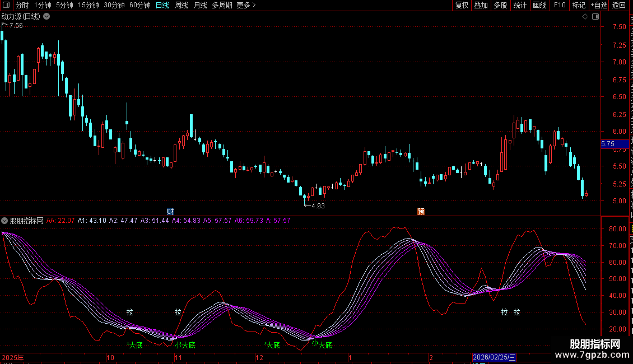Click the +自选 add to watchlist button
The width and height of the screenshot is (633, 364).
click(598, 6)
